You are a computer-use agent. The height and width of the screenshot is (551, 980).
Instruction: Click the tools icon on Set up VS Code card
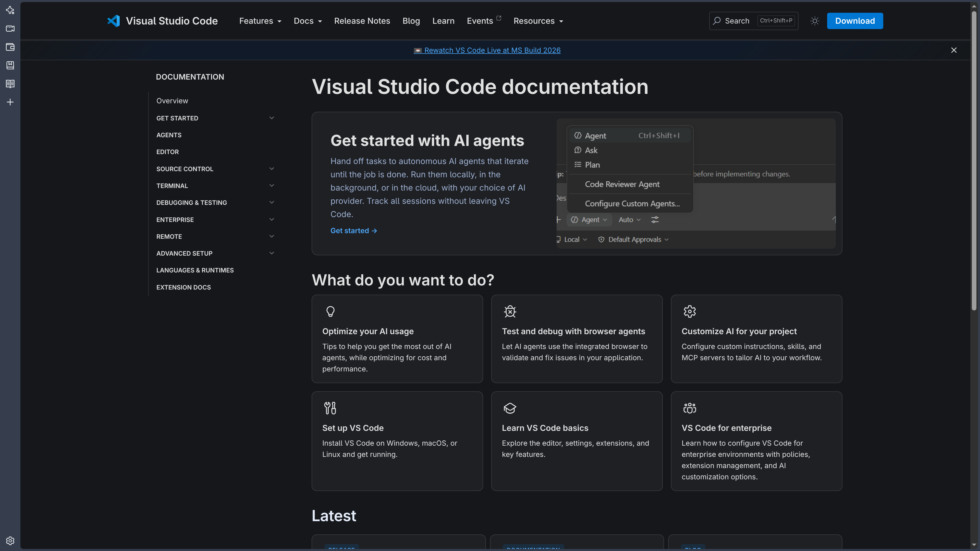coord(330,408)
